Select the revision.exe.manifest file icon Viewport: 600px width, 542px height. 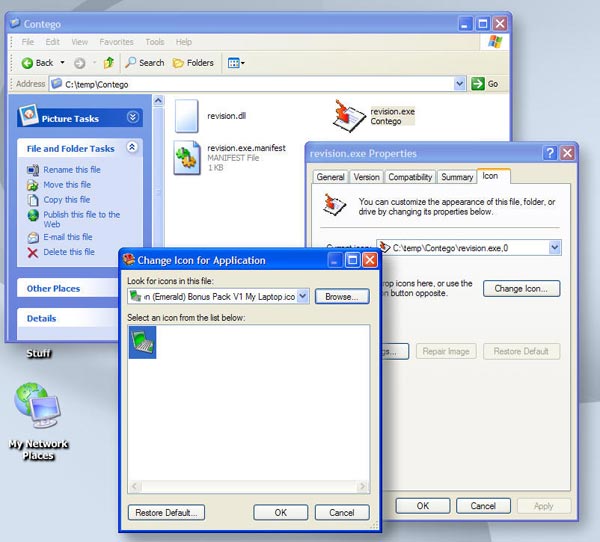coord(188,158)
